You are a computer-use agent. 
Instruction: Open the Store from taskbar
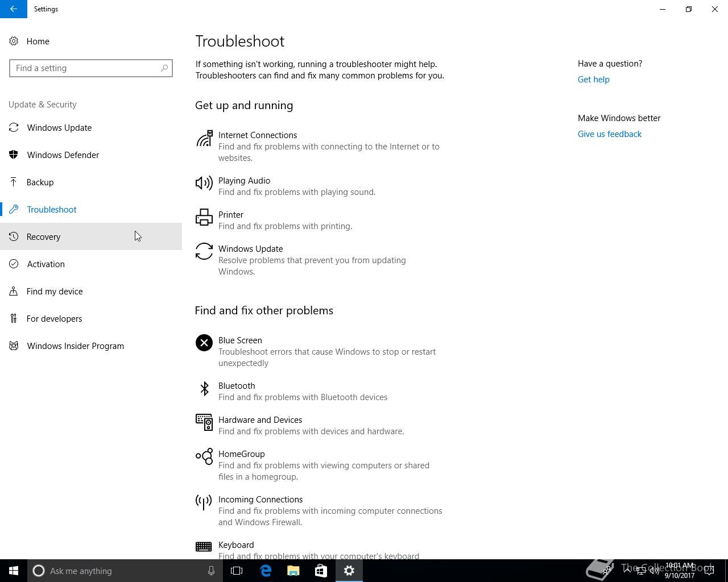point(321,571)
